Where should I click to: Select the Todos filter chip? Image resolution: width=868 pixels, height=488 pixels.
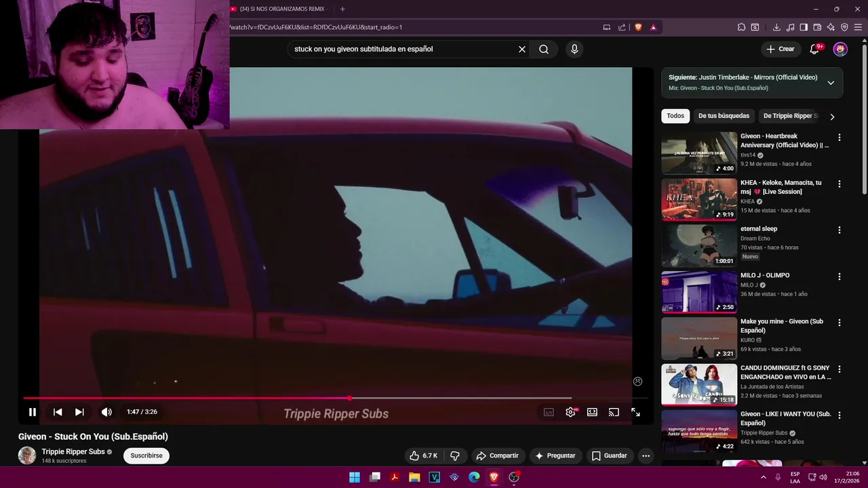[675, 116]
